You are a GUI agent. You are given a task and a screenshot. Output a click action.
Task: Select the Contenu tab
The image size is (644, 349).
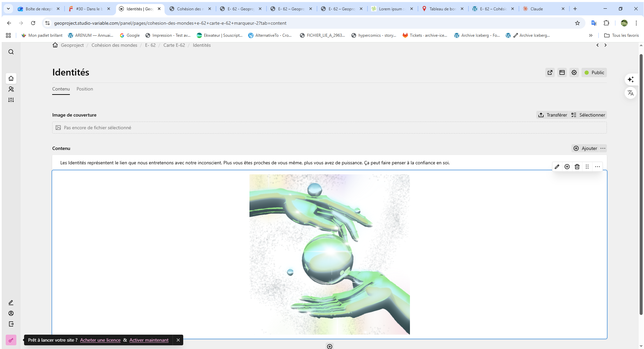(x=61, y=89)
